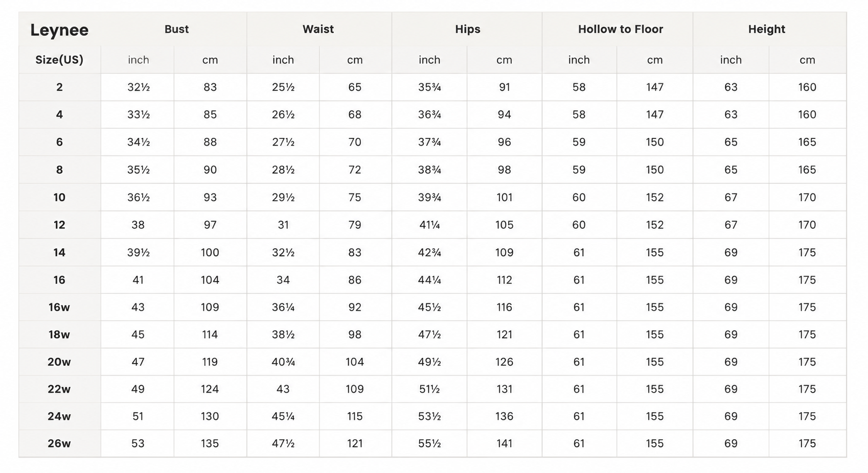Select the Waist column header

point(318,29)
